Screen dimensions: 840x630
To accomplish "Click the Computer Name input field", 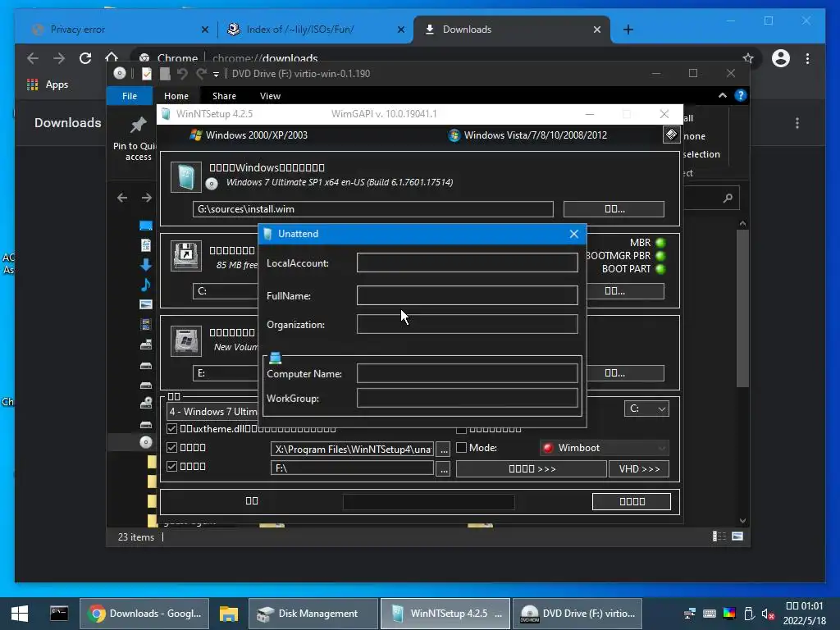I will 467,373.
